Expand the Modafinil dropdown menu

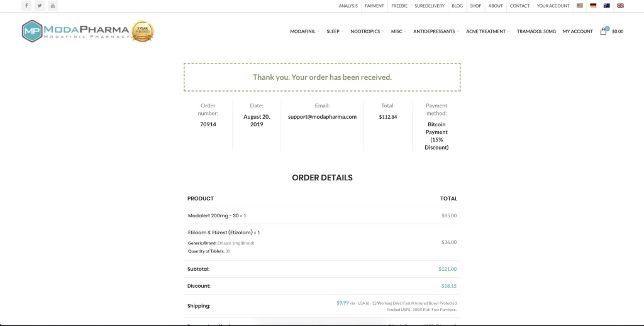pos(304,31)
